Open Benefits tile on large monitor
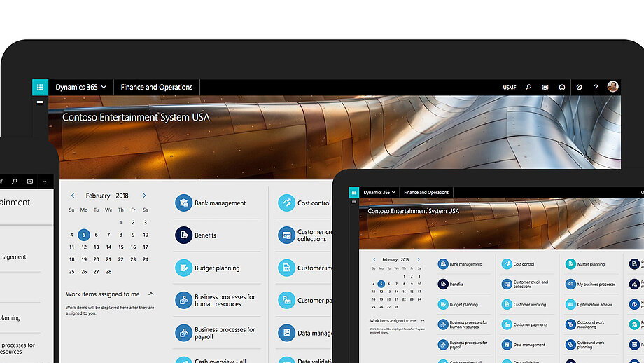The width and height of the screenshot is (644, 363). point(217,235)
